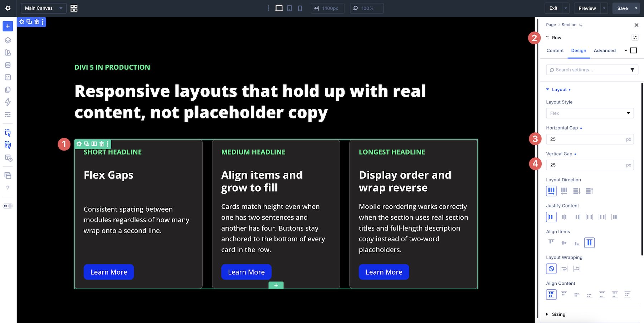The image size is (644, 323).
Task: Close the settings panel with X
Action: pyautogui.click(x=636, y=25)
